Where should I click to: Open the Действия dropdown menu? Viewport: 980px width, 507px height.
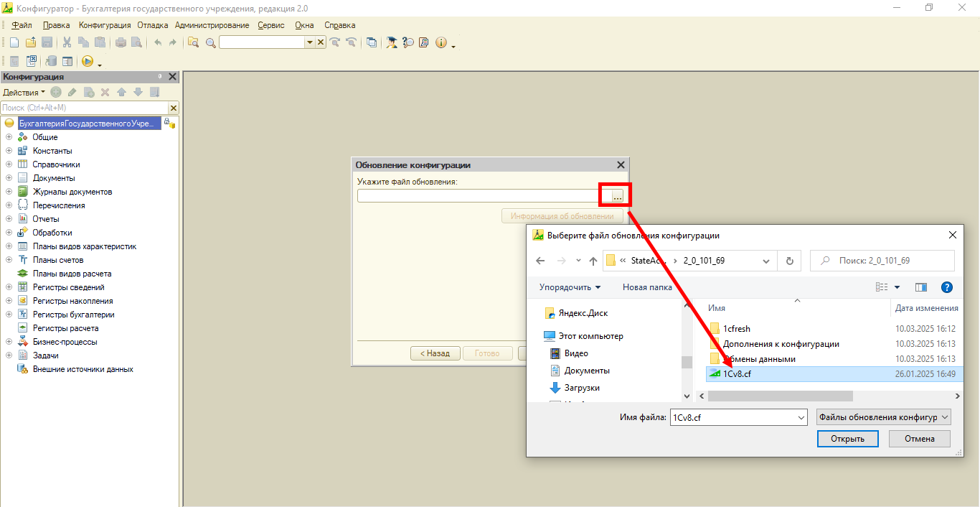[23, 92]
